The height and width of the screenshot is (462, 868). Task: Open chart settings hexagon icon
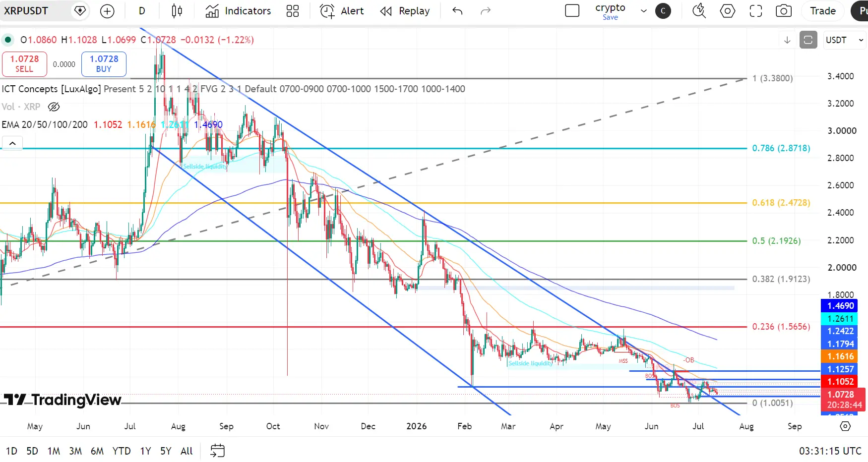tap(728, 11)
